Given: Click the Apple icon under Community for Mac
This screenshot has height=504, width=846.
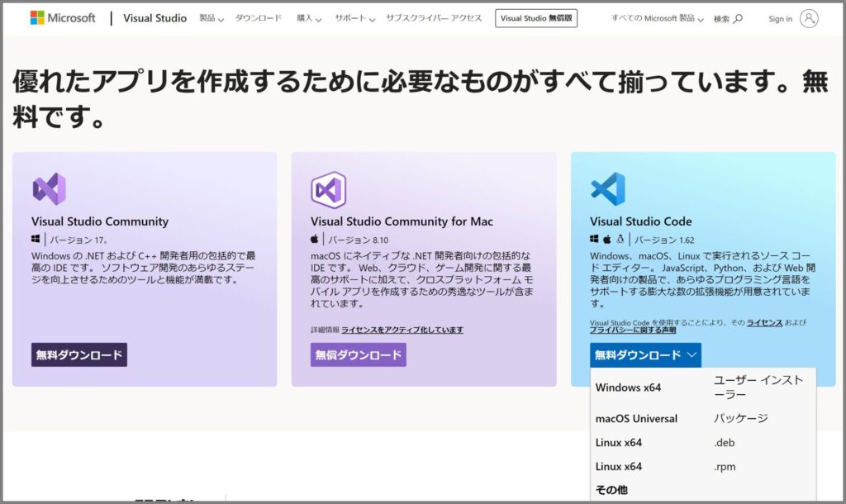Looking at the screenshot, I should coord(315,239).
